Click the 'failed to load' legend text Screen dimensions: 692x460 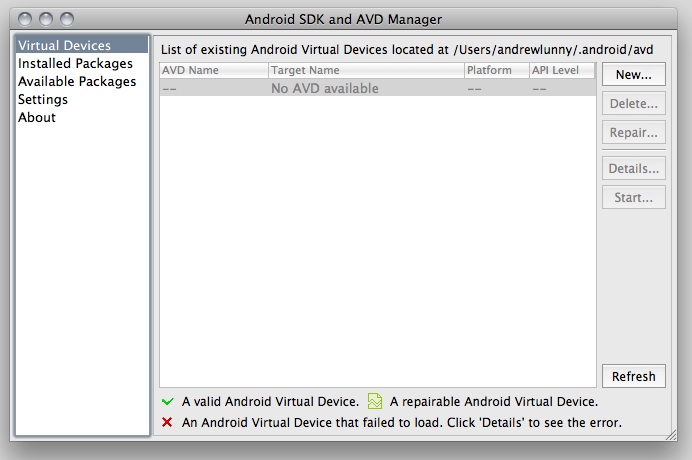coord(402,422)
